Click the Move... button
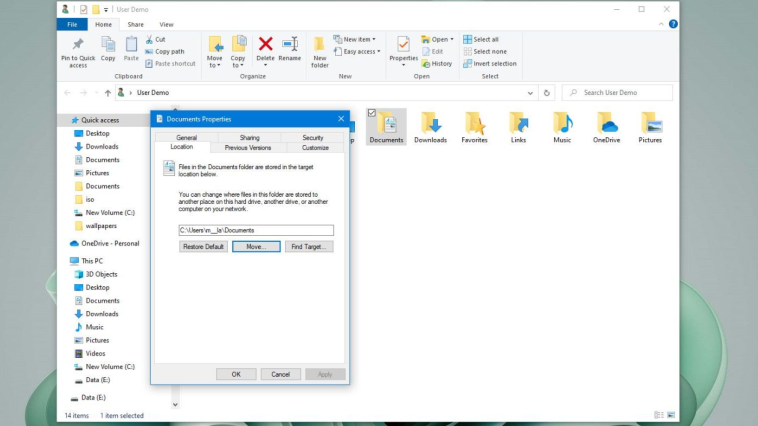758x426 pixels. pyautogui.click(x=256, y=247)
